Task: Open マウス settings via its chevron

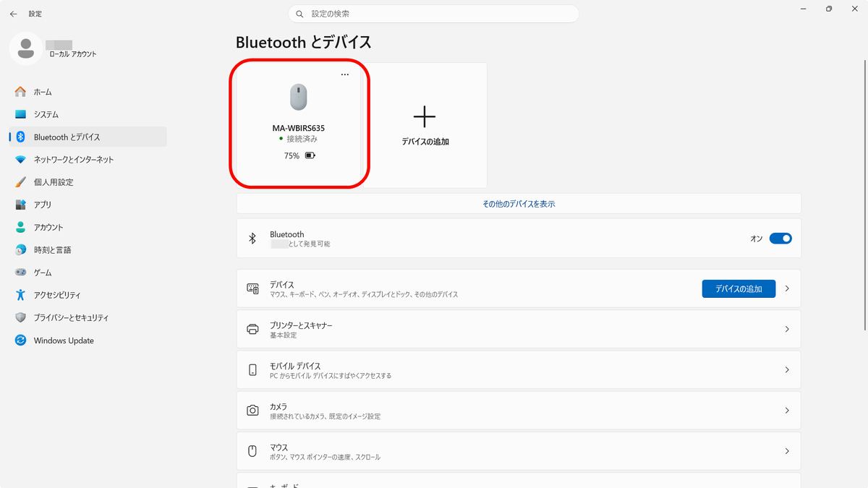Action: point(787,451)
